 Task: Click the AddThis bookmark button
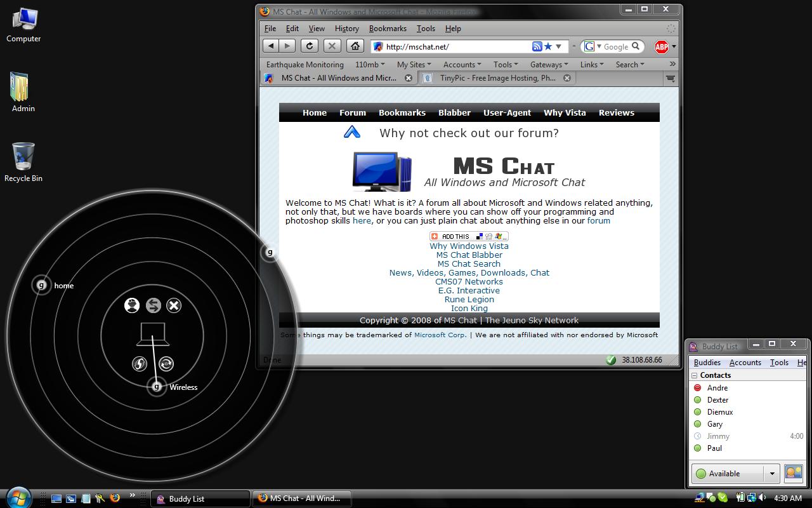[x=469, y=236]
